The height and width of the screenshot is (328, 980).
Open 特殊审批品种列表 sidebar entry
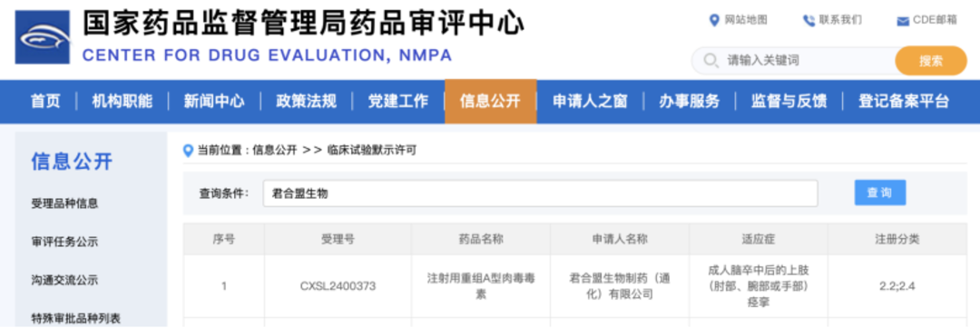point(75,318)
